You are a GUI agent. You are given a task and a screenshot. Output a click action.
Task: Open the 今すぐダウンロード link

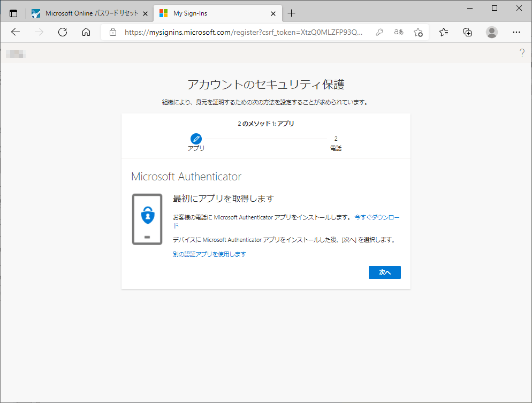coord(377,217)
